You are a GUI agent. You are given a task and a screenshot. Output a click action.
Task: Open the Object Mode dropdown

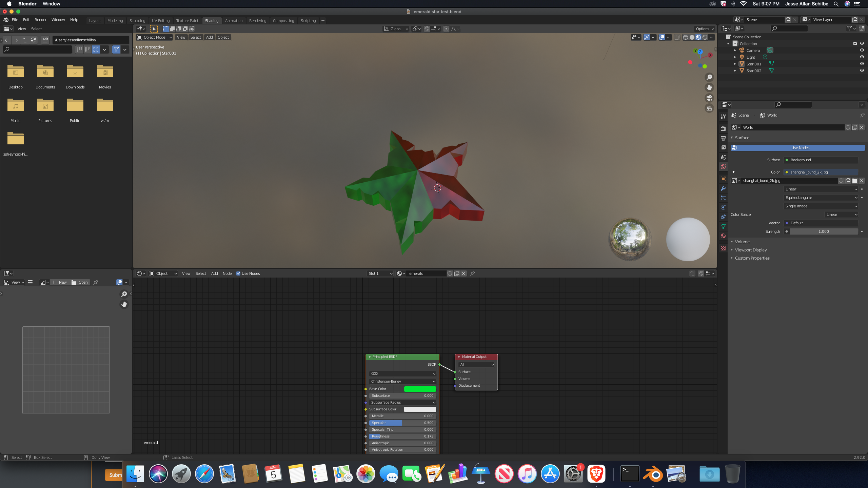[x=154, y=37]
